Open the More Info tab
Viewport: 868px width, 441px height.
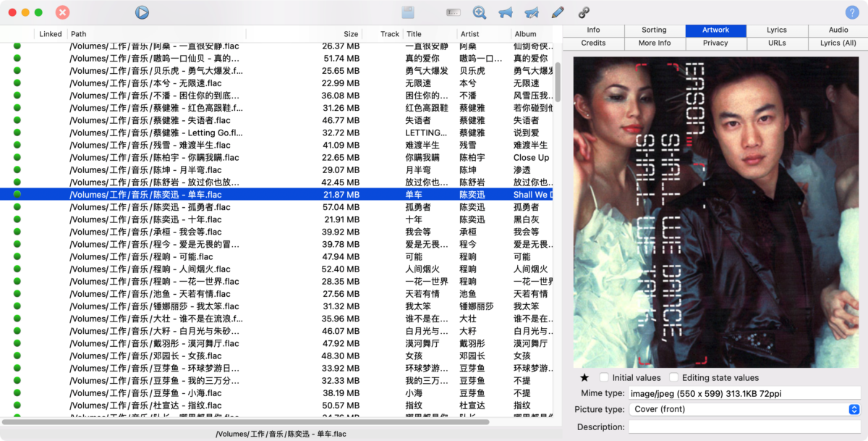[654, 43]
